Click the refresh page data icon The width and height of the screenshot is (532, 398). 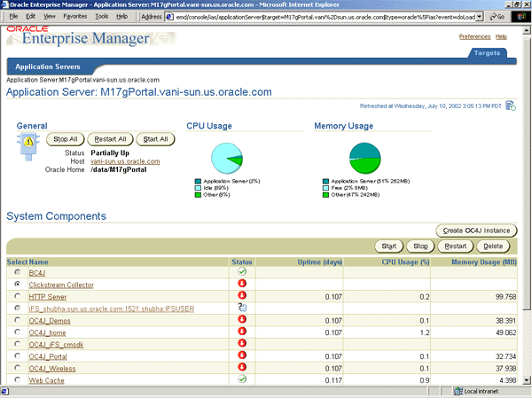pyautogui.click(x=511, y=105)
